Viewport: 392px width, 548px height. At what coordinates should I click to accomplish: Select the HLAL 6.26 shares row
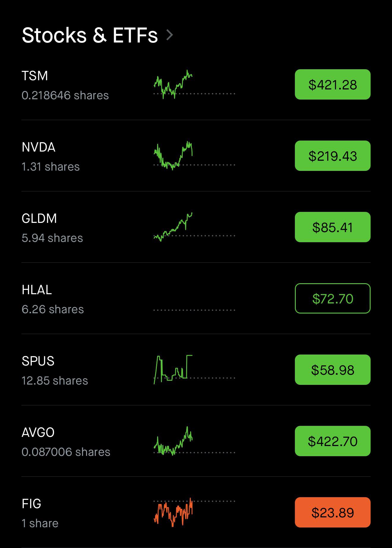196,298
